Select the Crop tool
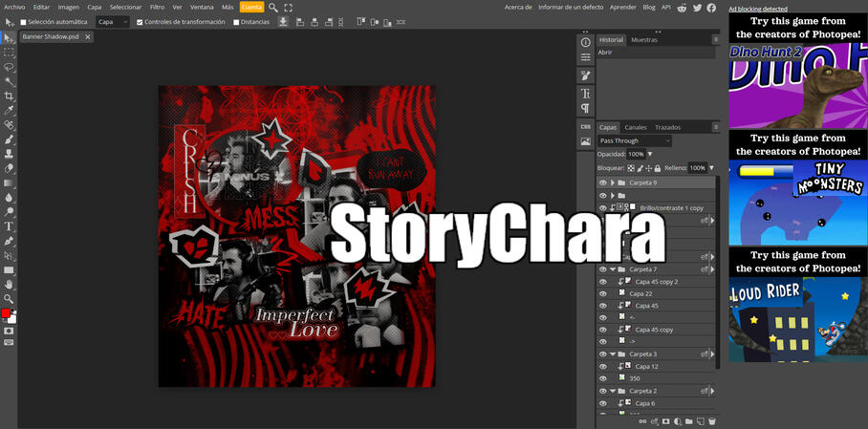The image size is (868, 429). click(10, 96)
